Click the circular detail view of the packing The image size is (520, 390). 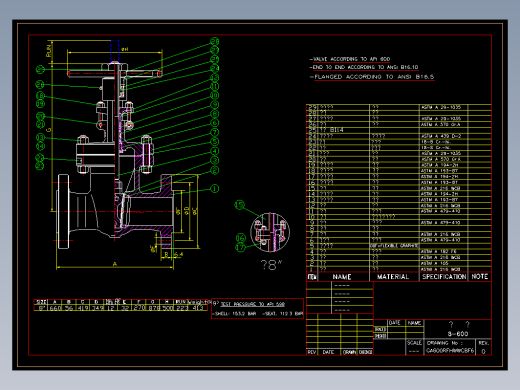(270, 232)
